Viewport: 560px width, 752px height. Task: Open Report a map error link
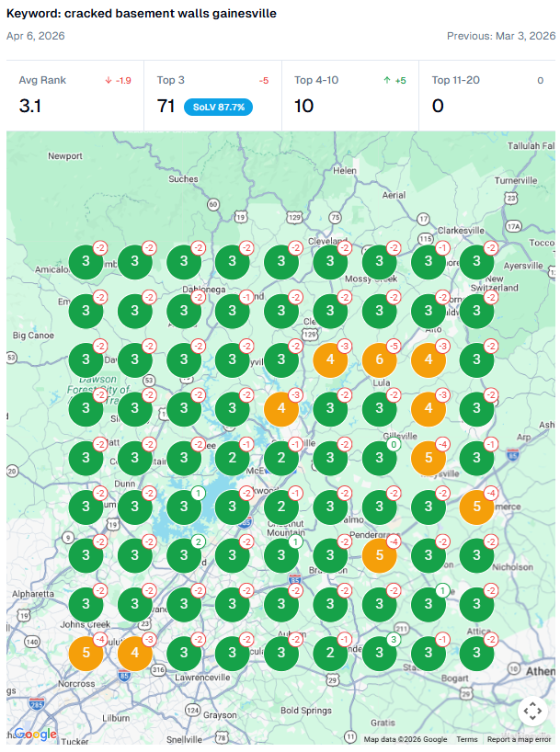[519, 739]
